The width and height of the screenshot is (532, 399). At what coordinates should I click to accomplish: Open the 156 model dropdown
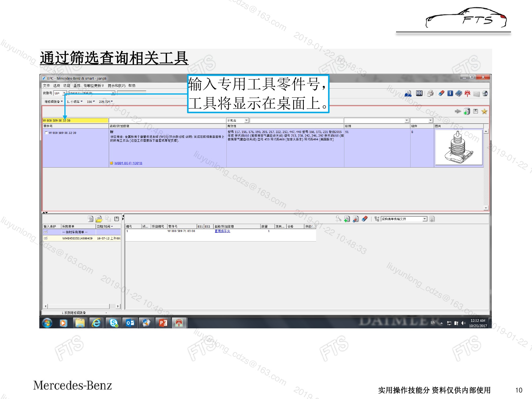91,102
